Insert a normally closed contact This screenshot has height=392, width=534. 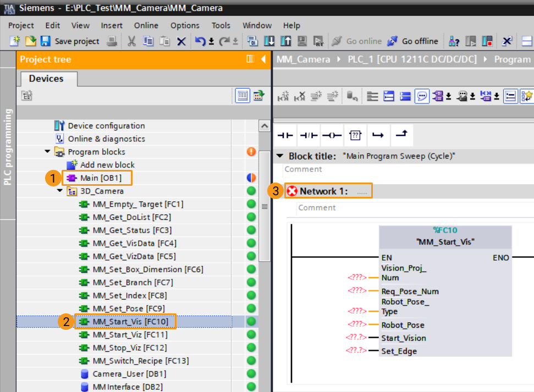(309, 135)
